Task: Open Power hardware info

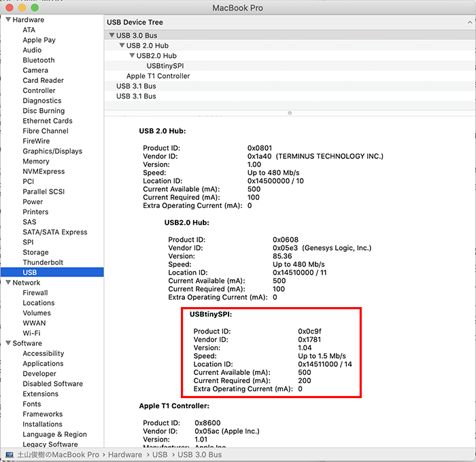Action: point(33,202)
